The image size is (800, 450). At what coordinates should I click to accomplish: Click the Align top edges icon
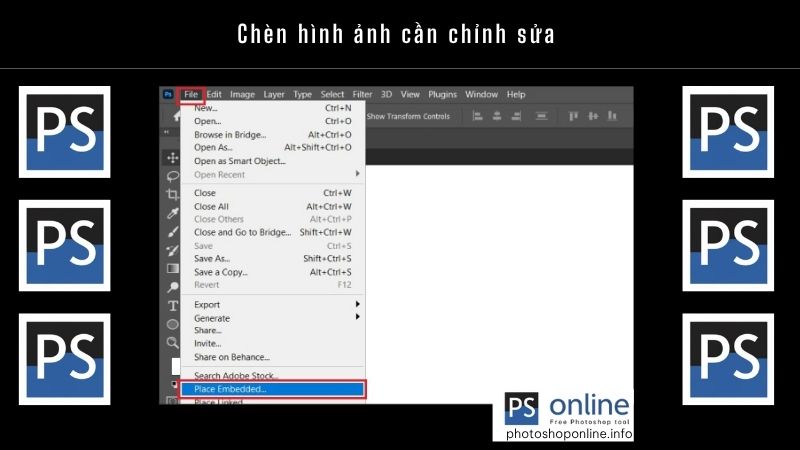(x=573, y=116)
